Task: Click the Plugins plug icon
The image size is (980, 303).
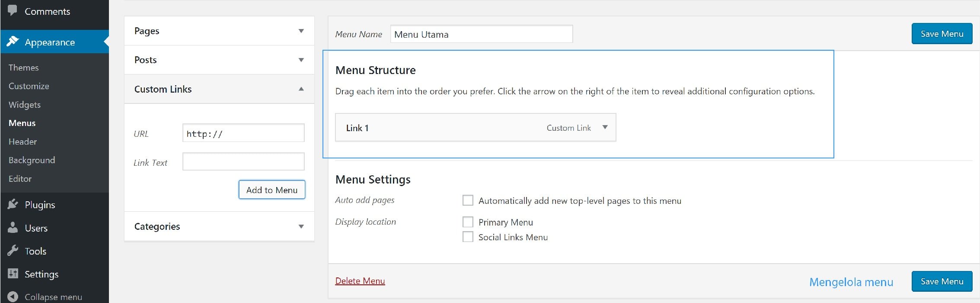Action: pos(13,204)
